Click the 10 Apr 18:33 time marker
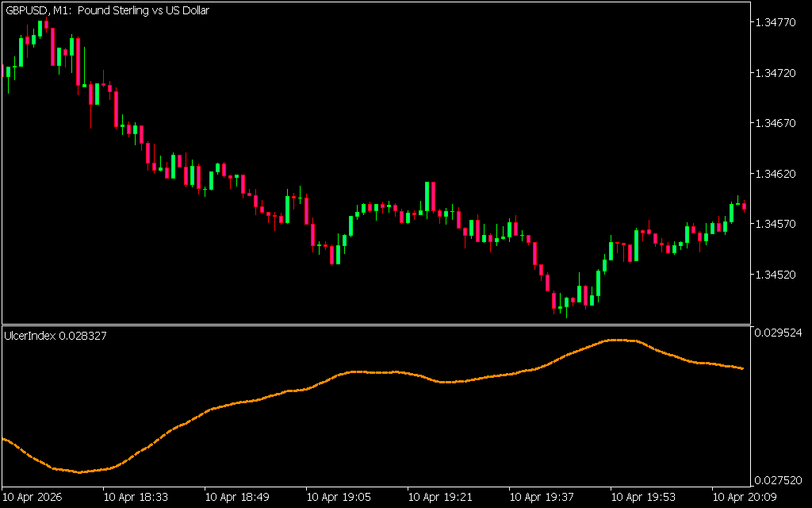 tap(135, 498)
